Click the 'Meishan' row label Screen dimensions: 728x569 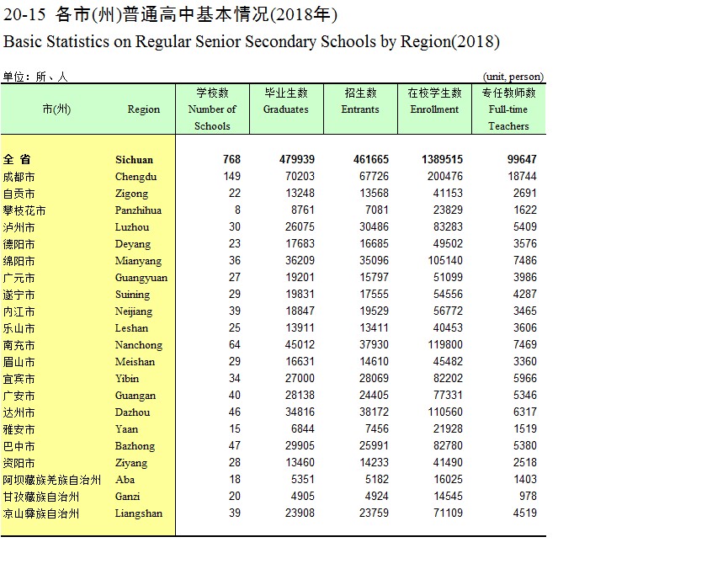click(135, 362)
